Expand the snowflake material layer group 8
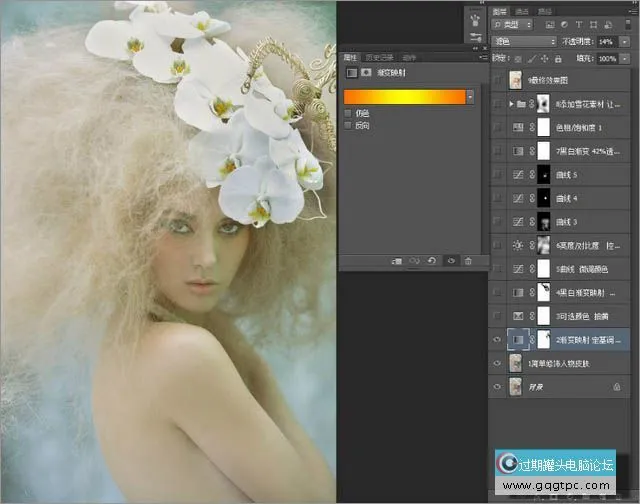Viewport: 640px width, 504px height. pyautogui.click(x=512, y=103)
